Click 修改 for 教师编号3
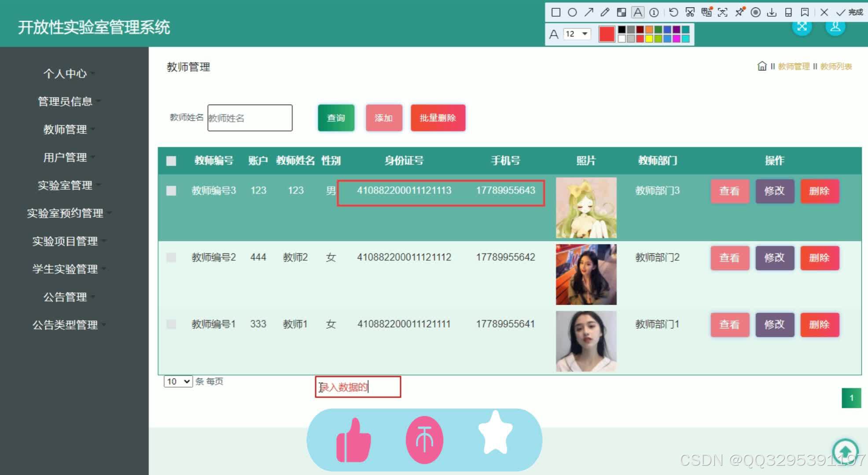868x475 pixels. tap(775, 191)
